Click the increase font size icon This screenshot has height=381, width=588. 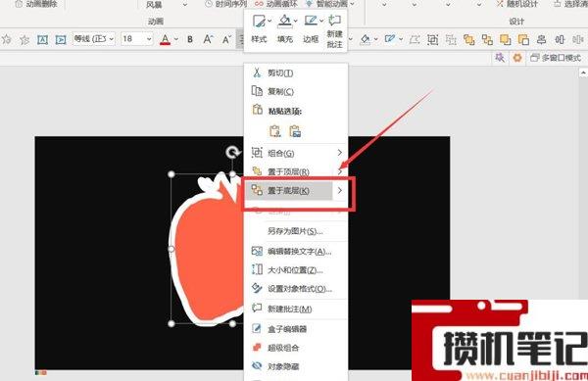tap(208, 39)
